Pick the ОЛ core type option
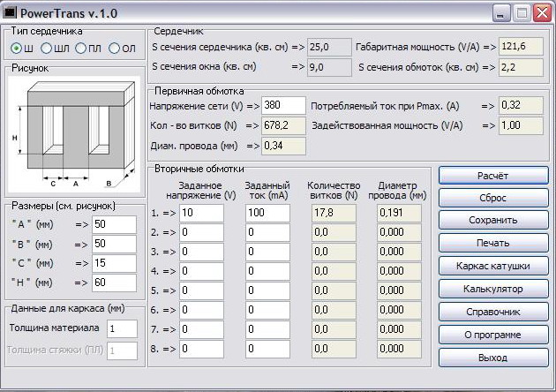Image resolution: width=556 pixels, height=392 pixels. tap(115, 48)
